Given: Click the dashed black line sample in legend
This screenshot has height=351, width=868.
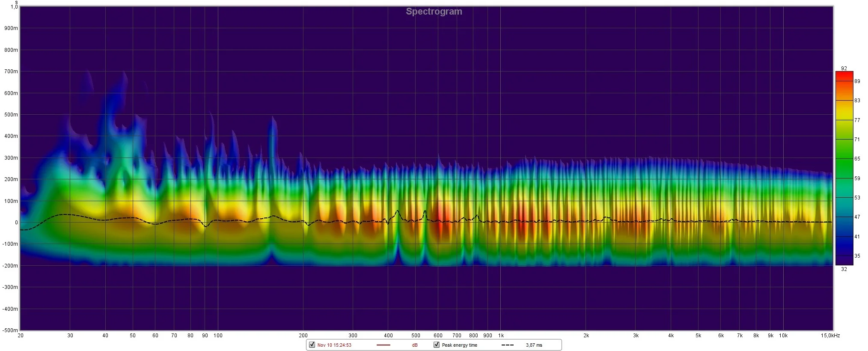Looking at the screenshot, I should tap(508, 345).
